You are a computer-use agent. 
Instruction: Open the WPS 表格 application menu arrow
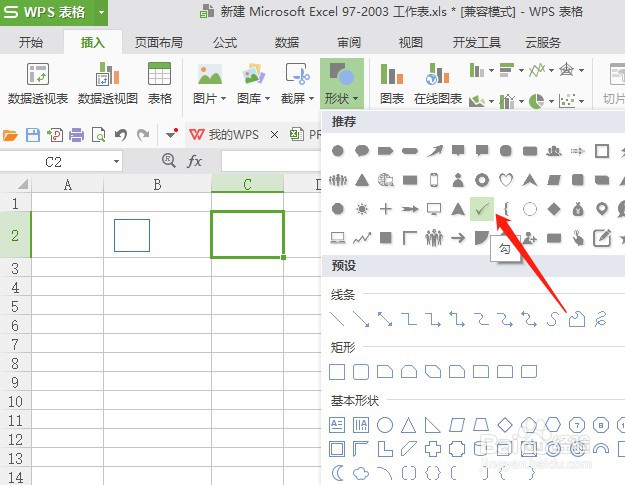(101, 12)
